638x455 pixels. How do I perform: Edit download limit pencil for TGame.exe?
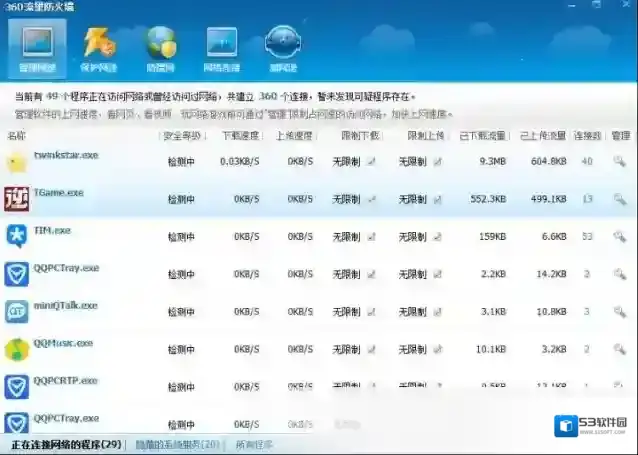click(372, 199)
